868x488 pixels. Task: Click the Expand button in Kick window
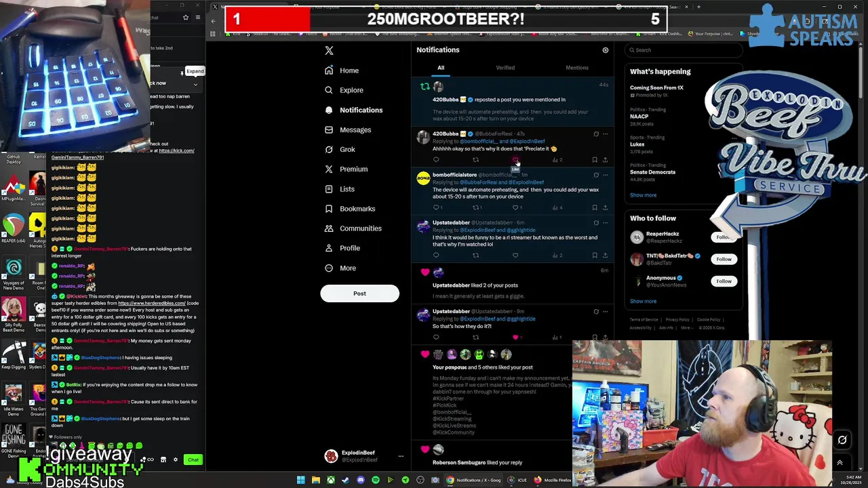point(195,71)
